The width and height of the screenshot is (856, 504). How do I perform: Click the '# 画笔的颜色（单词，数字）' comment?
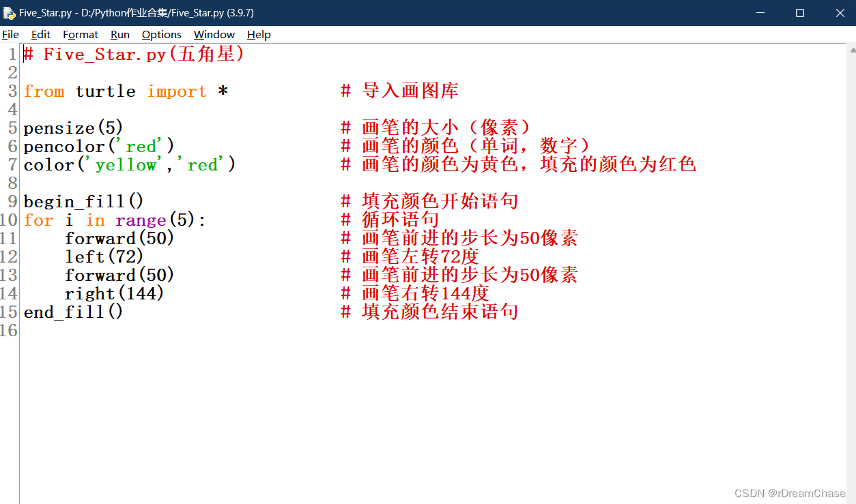pos(466,147)
